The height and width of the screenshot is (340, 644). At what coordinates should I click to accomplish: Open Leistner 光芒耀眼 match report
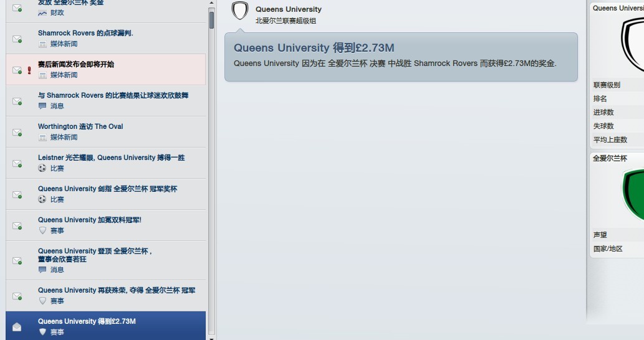pos(105,163)
